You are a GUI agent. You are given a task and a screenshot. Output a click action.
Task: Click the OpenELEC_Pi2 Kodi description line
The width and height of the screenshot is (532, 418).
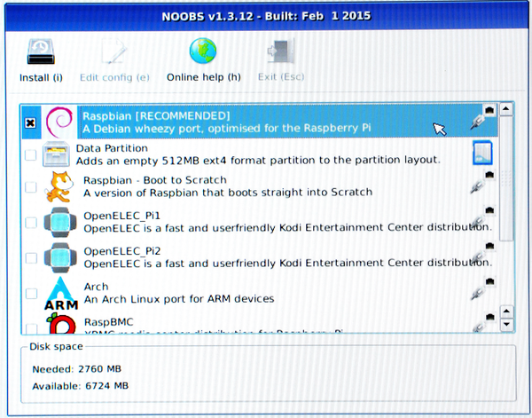(287, 264)
